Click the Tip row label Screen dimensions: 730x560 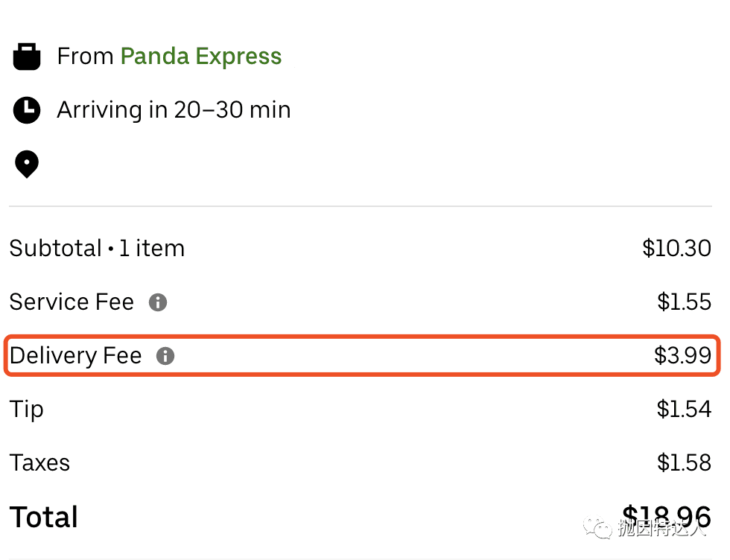[27, 410]
